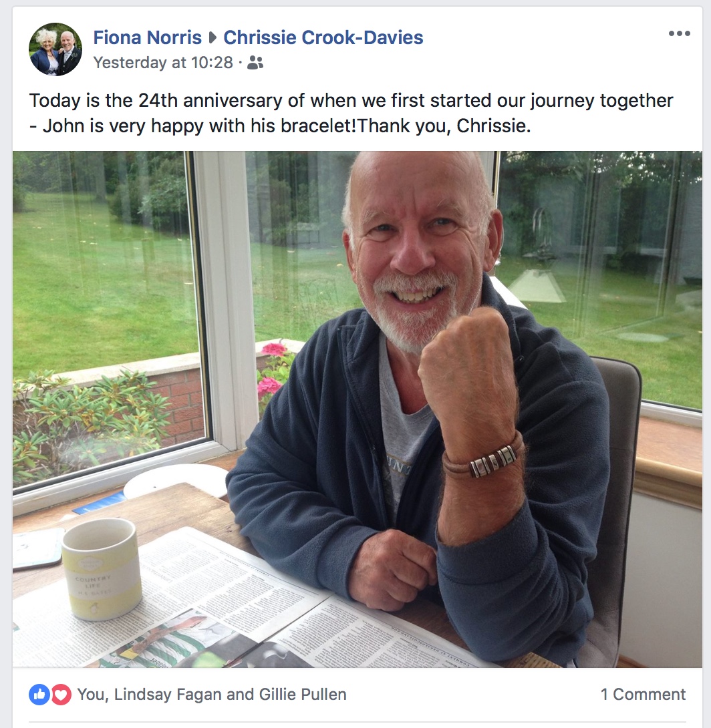Open the "1 Comment" link
The width and height of the screenshot is (711, 728).
[643, 694]
